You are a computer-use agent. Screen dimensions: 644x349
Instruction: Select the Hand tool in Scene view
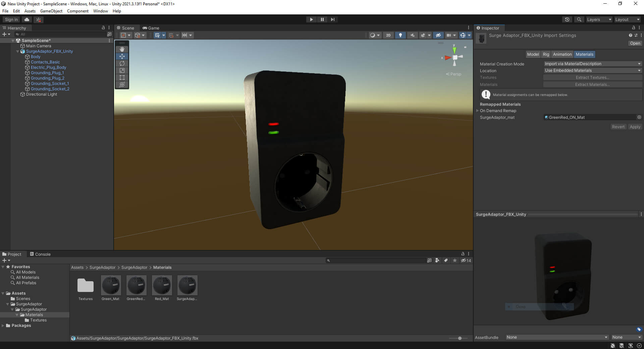click(122, 49)
